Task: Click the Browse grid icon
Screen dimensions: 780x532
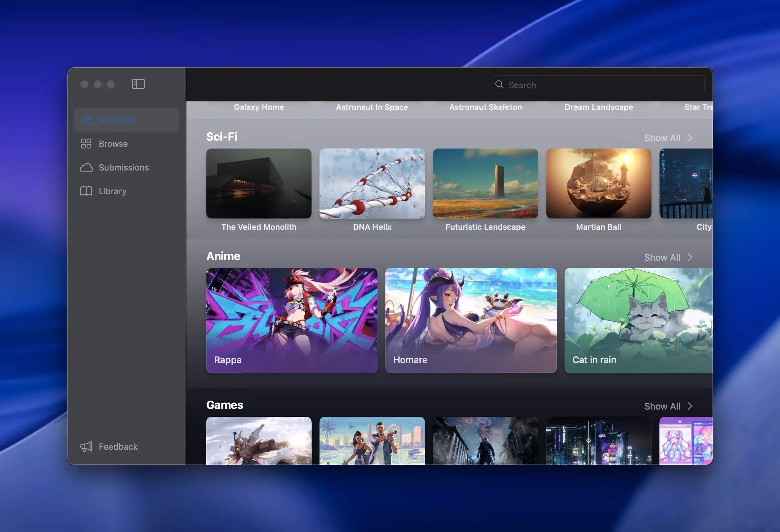Action: point(86,144)
